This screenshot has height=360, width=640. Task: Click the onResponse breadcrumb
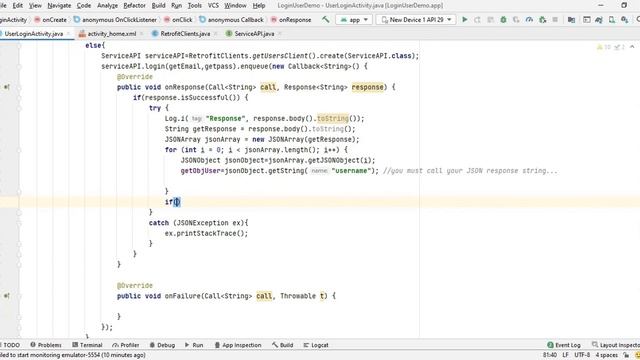tap(291, 20)
